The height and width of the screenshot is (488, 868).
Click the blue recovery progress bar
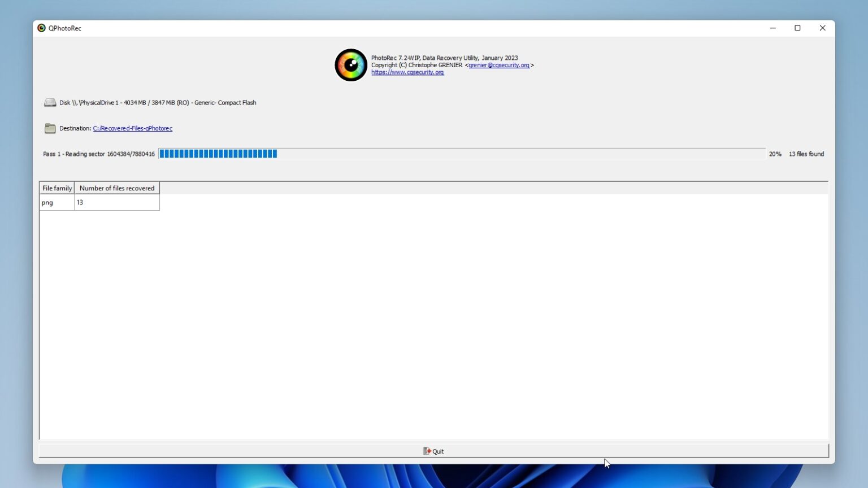tap(218, 153)
